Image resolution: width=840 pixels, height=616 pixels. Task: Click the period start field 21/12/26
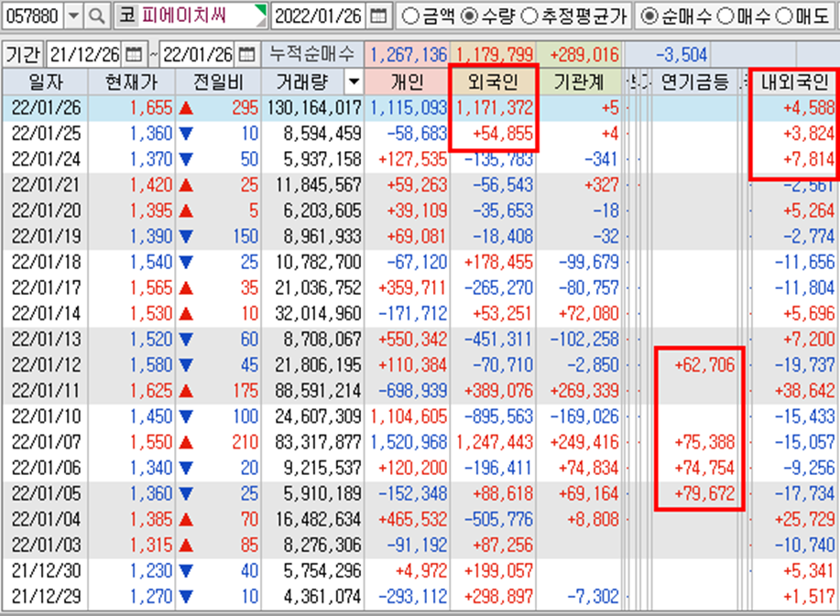pos(84,55)
